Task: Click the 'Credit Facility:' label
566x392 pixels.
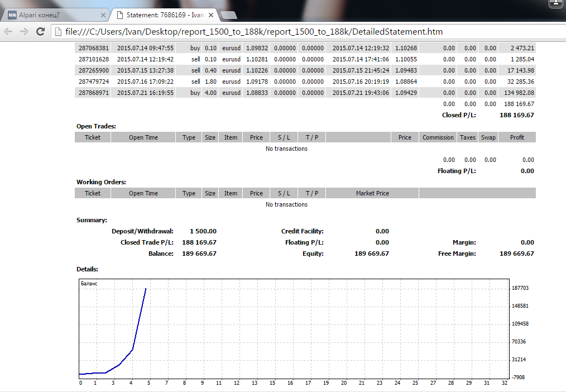Action: pos(303,231)
